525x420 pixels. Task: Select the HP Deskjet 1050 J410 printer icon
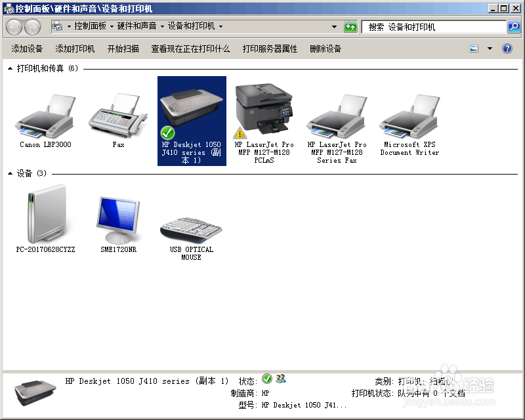click(x=192, y=108)
